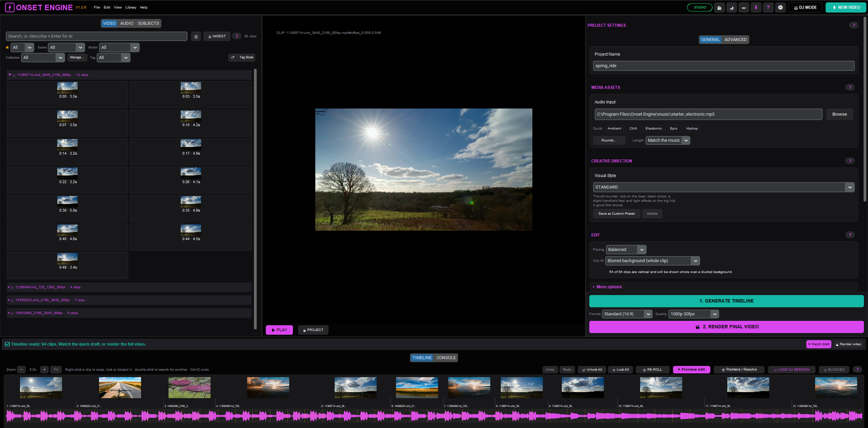Image resolution: width=868 pixels, height=428 pixels.
Task: Click the Onset Engine lightning logo icon
Action: click(9, 7)
